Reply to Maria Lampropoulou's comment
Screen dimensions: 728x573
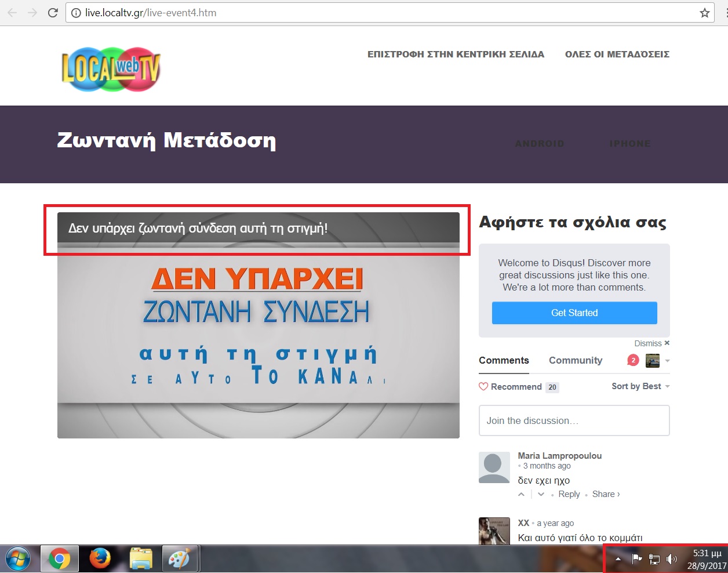point(569,494)
